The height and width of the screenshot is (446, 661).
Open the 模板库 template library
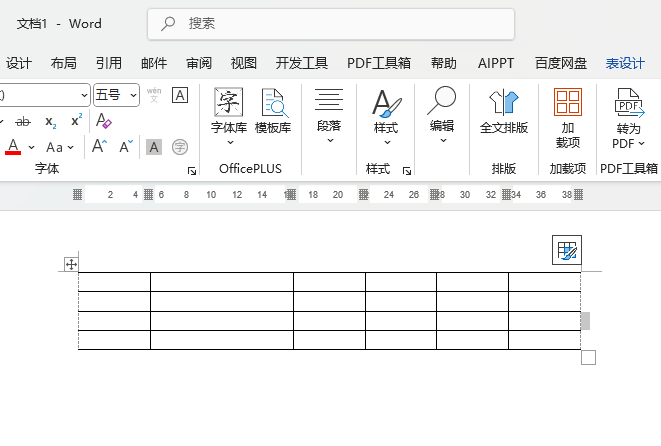coord(273,112)
